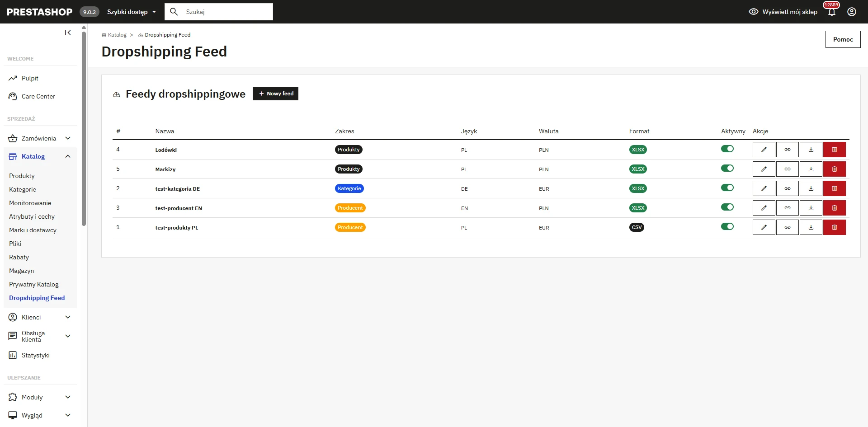Copy link for test-produkty PL feed
The width and height of the screenshot is (868, 427).
coord(787,227)
